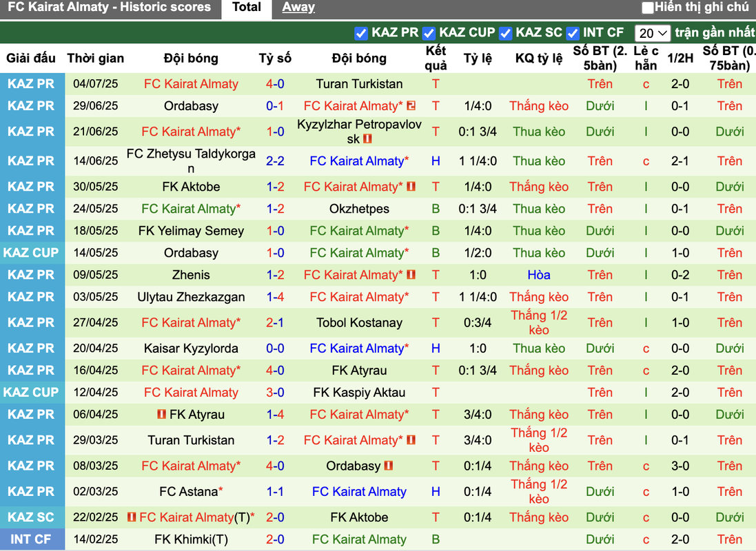Viewport: 756px width, 551px height.
Task: Click the Zhenis team name
Action: click(191, 275)
